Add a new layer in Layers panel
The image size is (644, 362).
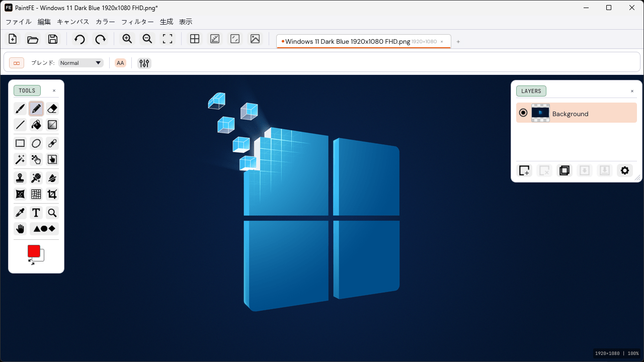[524, 170]
